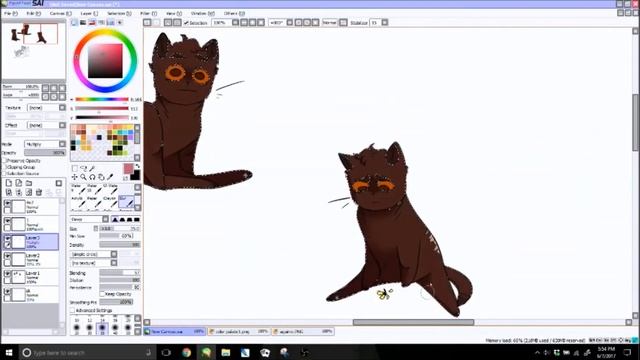Select the flat brush edge shape

(137, 220)
